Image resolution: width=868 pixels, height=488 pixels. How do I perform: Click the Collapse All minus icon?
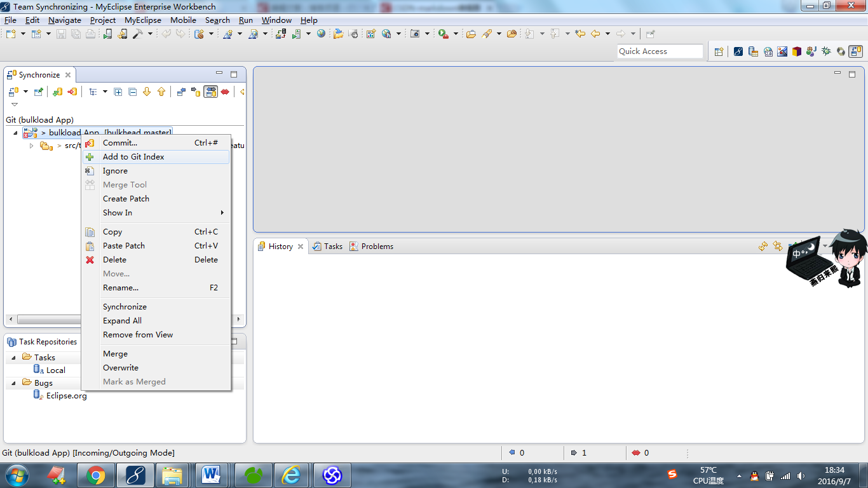133,92
